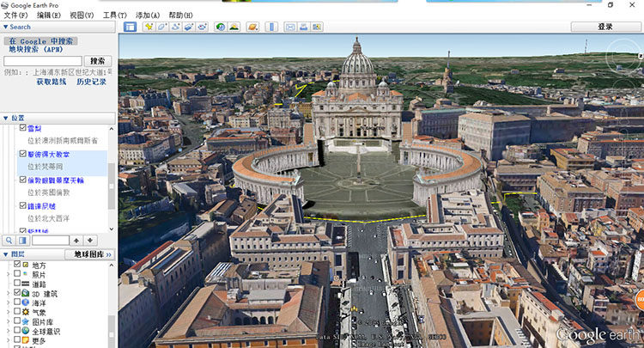The width and height of the screenshot is (644, 348).
Task: Open the 地球图库 gallery button
Action: 89,254
